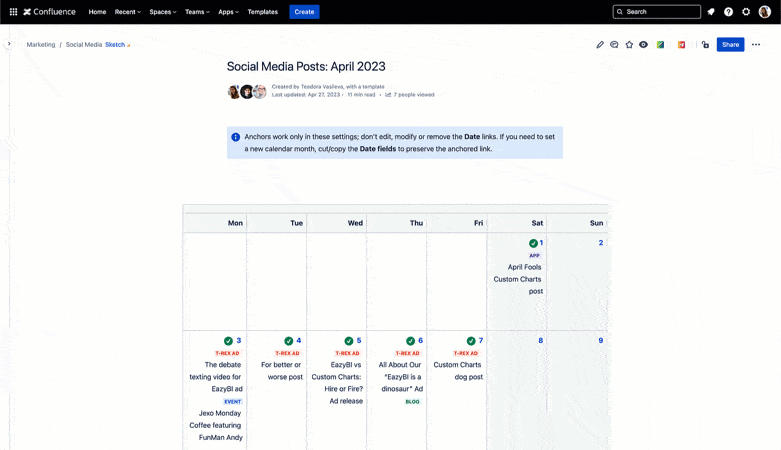The width and height of the screenshot is (781, 450).
Task: Star this page as favorite
Action: (629, 44)
